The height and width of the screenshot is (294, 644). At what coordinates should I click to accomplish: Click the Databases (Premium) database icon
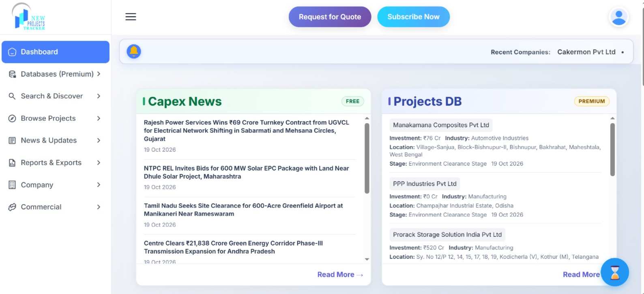(x=12, y=74)
